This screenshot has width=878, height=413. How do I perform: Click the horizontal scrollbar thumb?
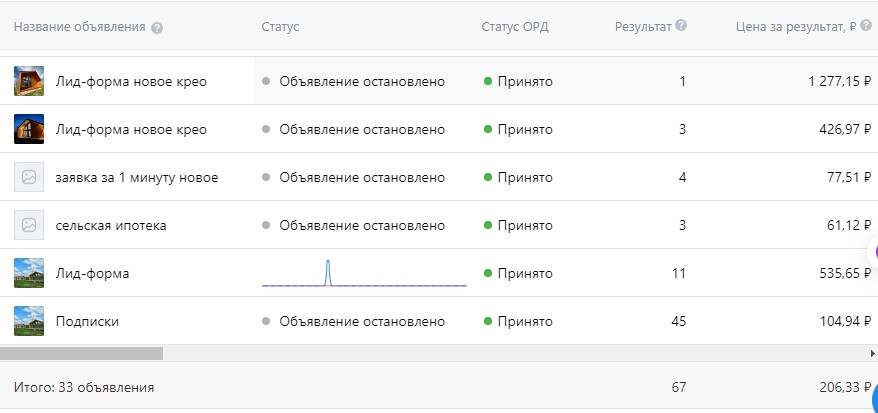pyautogui.click(x=81, y=353)
